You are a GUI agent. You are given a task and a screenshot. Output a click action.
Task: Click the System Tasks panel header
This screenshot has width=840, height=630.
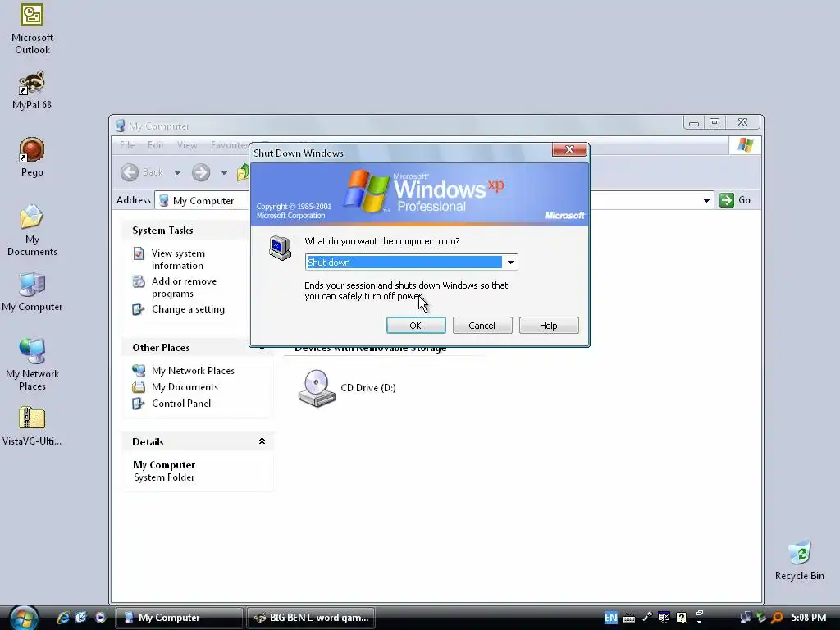click(x=185, y=231)
